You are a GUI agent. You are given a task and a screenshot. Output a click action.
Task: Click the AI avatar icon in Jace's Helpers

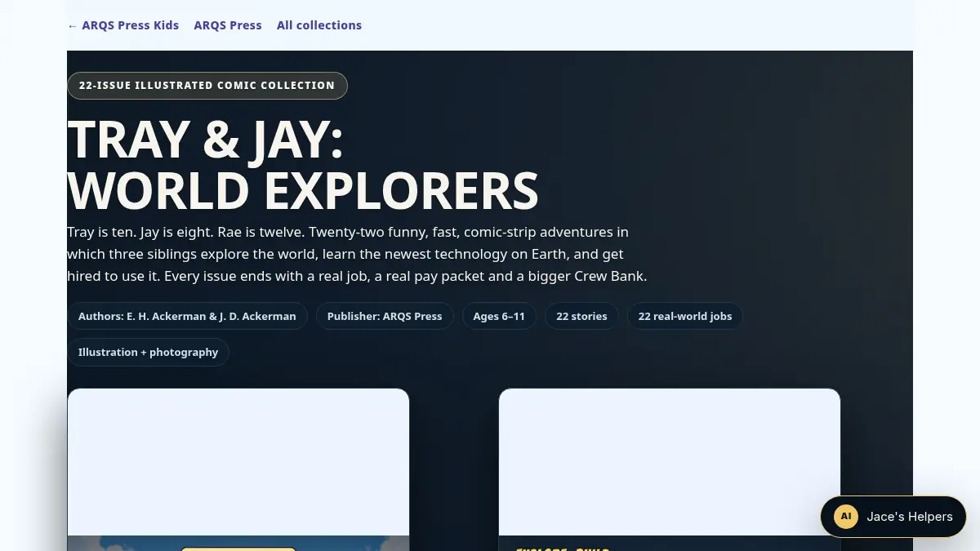coord(846,517)
